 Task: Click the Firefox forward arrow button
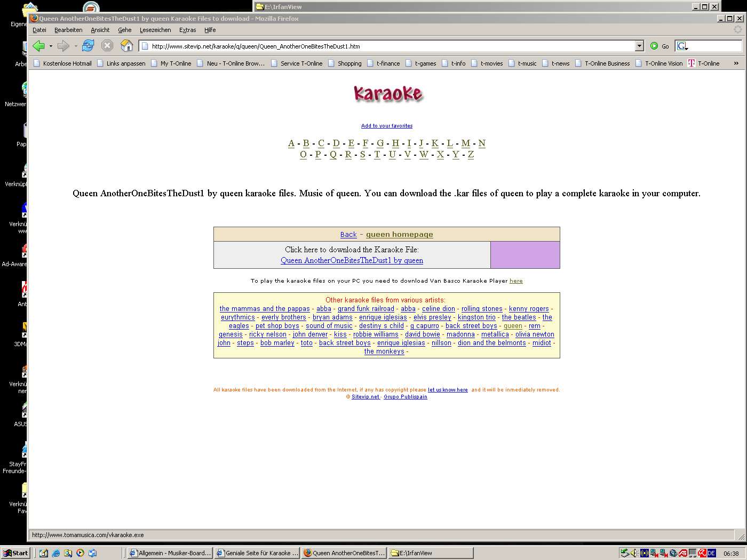(63, 46)
